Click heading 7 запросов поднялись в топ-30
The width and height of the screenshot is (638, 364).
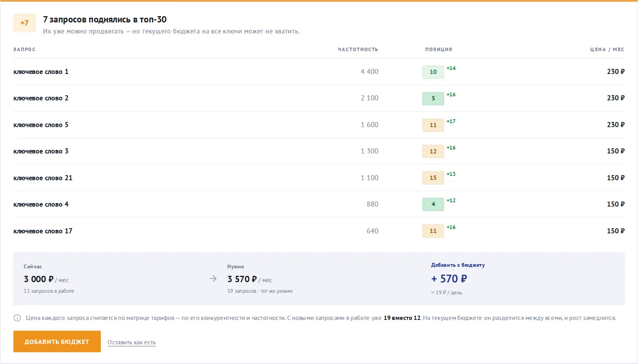[105, 20]
